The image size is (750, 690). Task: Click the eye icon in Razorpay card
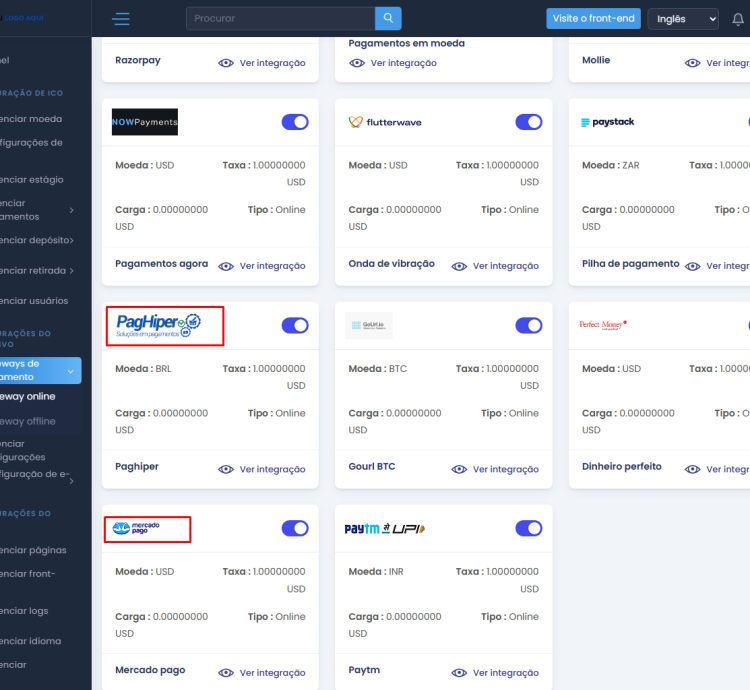click(x=226, y=63)
